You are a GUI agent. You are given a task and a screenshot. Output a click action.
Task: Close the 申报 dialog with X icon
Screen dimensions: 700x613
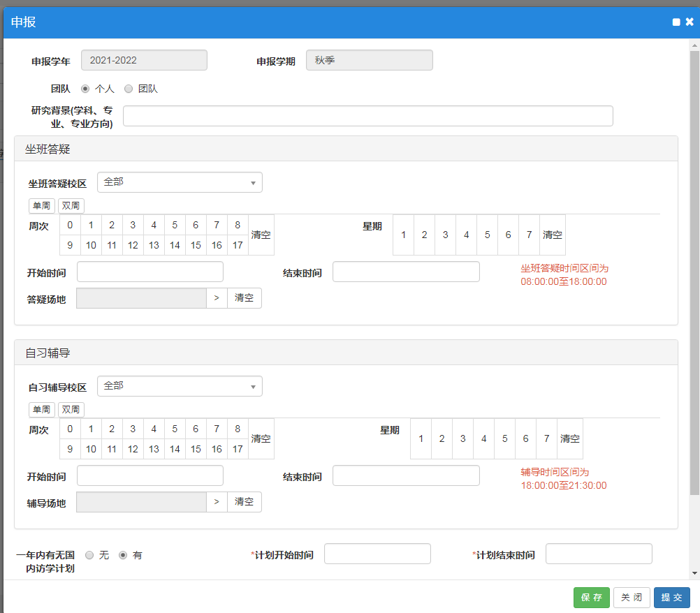690,22
